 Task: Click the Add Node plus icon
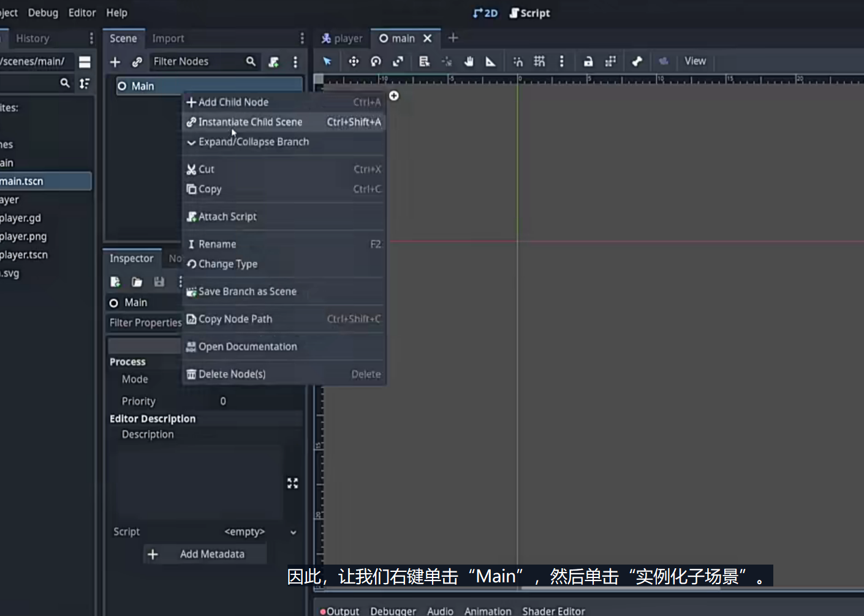(x=115, y=62)
